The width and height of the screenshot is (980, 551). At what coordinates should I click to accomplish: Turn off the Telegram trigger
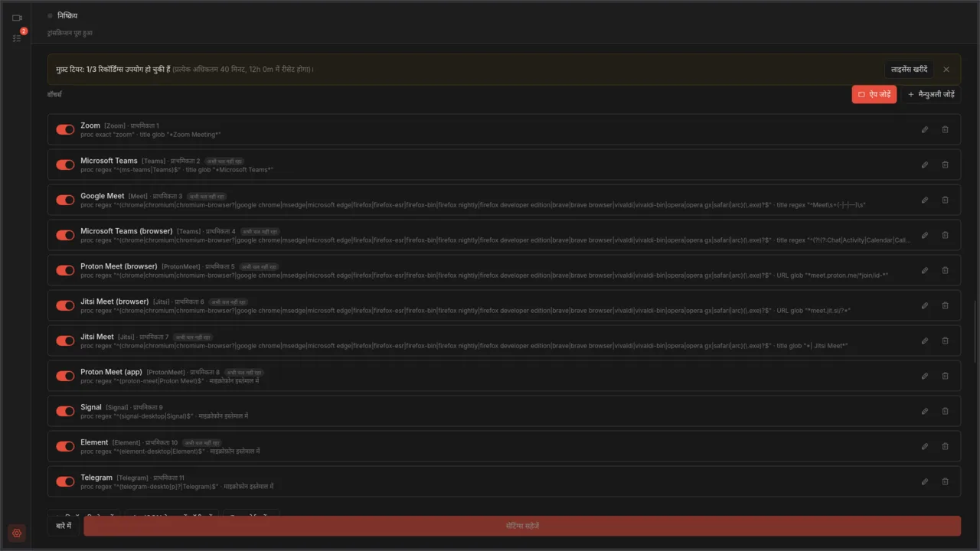pos(65,481)
